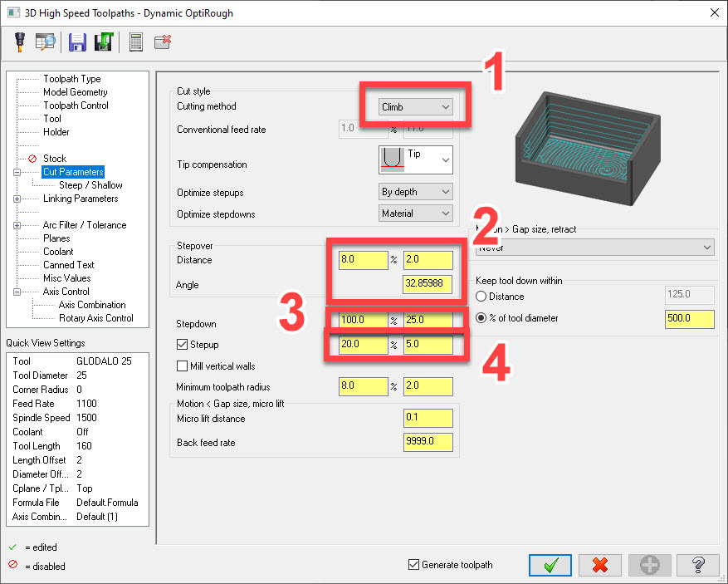Cancel using the red X button
Screen dimensions: 728x584
[600, 565]
